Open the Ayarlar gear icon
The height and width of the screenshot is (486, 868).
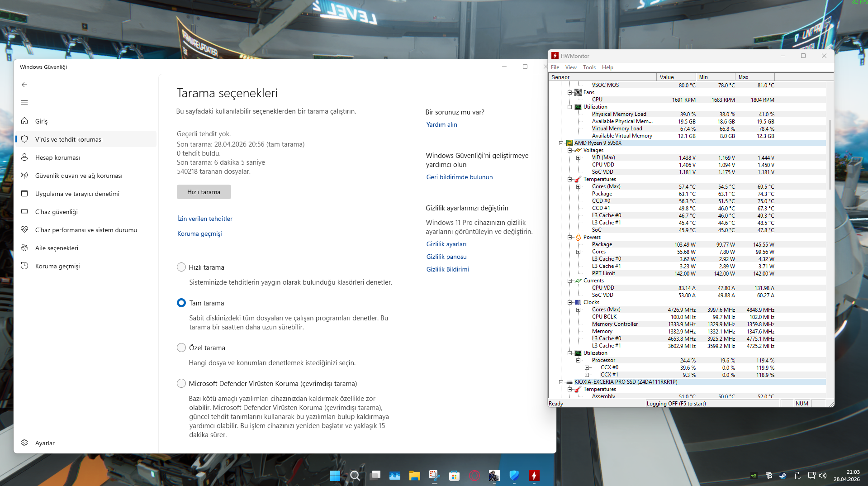pyautogui.click(x=24, y=443)
